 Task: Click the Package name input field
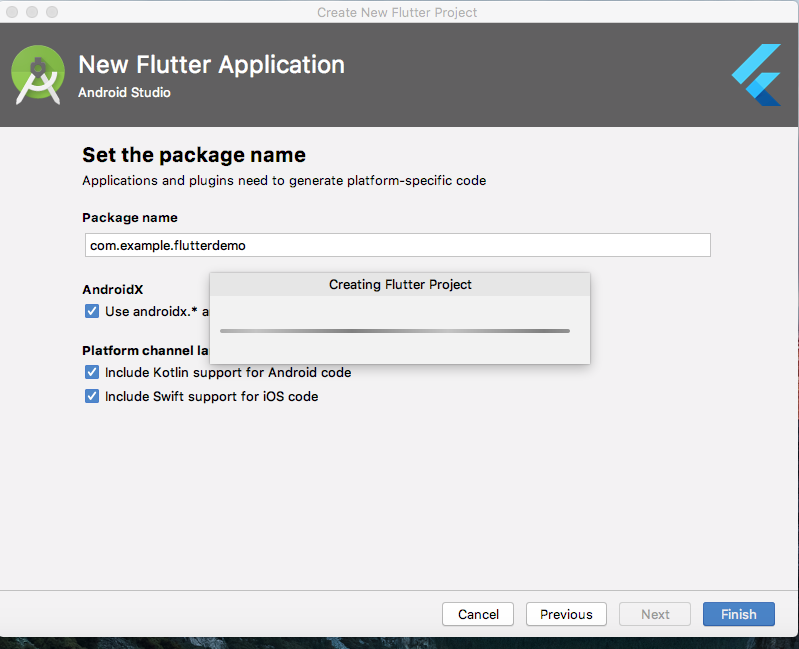pos(397,245)
